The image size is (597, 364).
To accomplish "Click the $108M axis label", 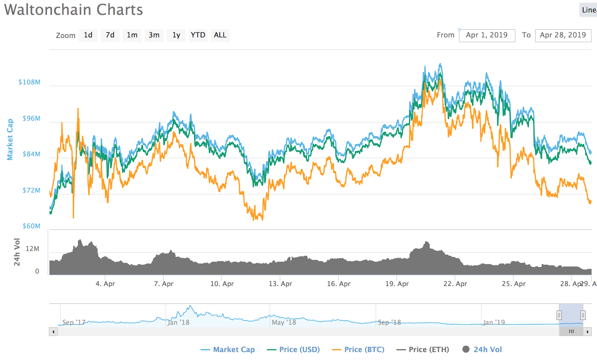I will (29, 82).
